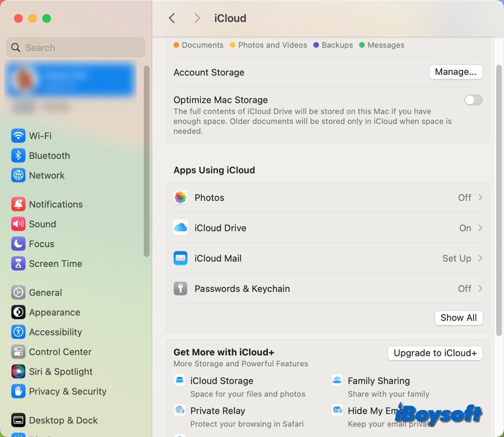Click the "Account Storage" label
The height and width of the screenshot is (437, 504).
pos(209,72)
